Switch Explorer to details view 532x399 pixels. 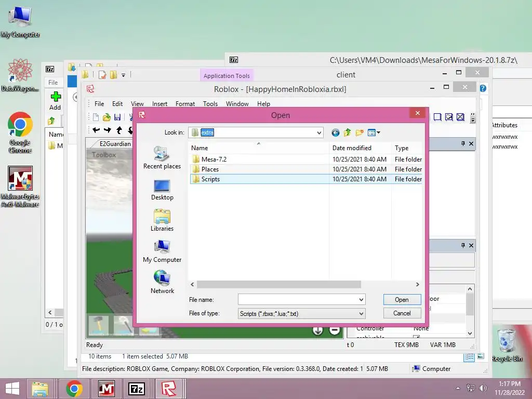pyautogui.click(x=469, y=356)
